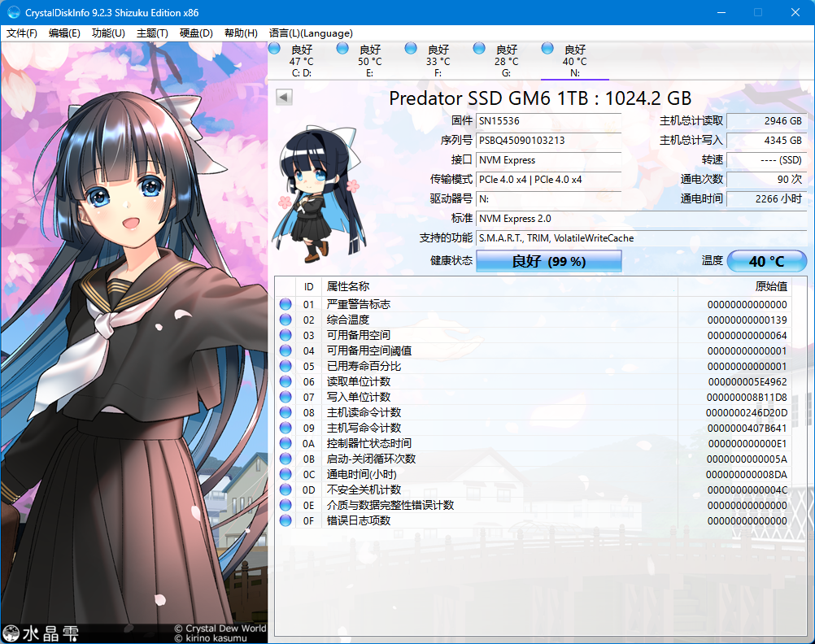Screen dimensions: 815x644
Task: Click the status orb for E: drive
Action: (x=342, y=49)
